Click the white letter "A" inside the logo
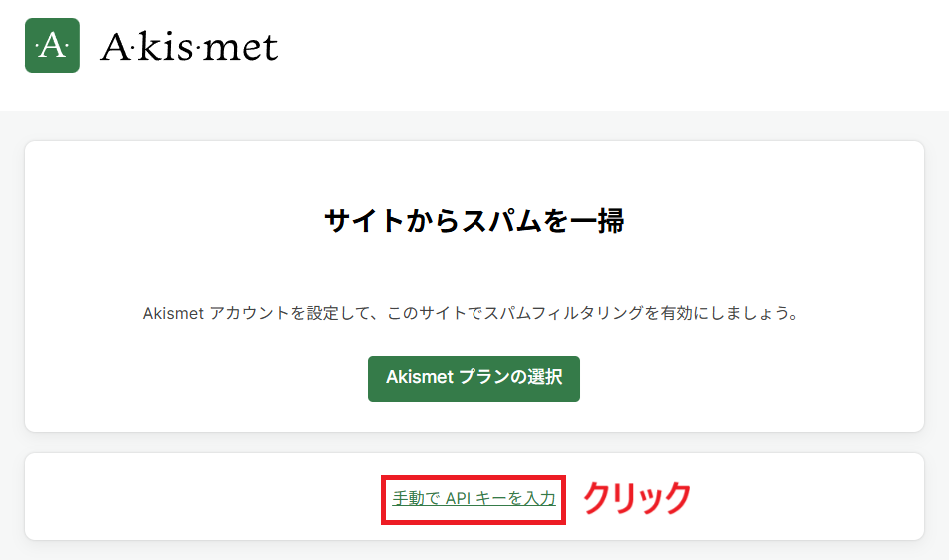Viewport: 949px width, 560px height. coord(52,46)
